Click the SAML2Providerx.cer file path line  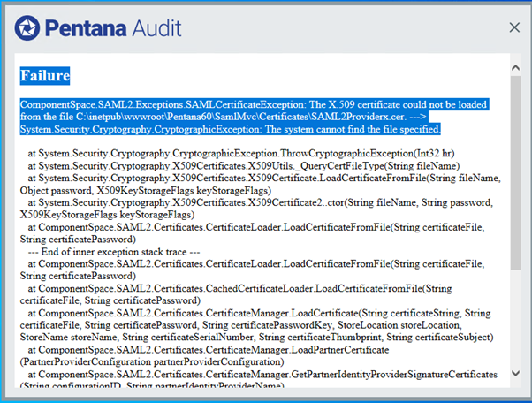point(223,117)
